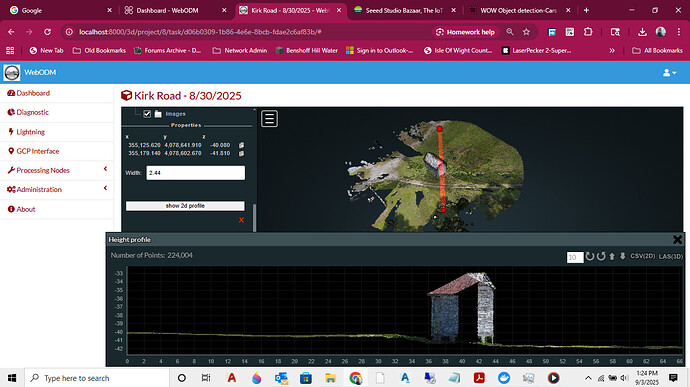This screenshot has height=387, width=690.
Task: Open the Sign in to Outlook bookmark
Action: 379,51
